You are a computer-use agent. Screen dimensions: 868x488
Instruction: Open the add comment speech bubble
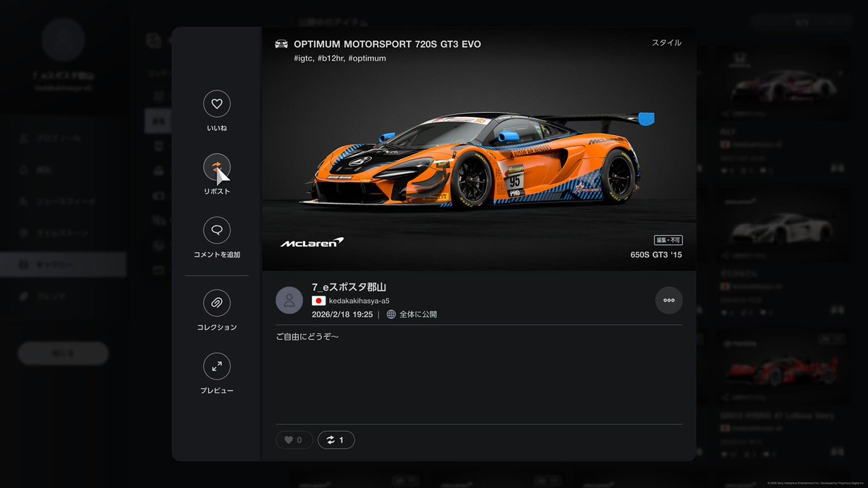coord(217,231)
